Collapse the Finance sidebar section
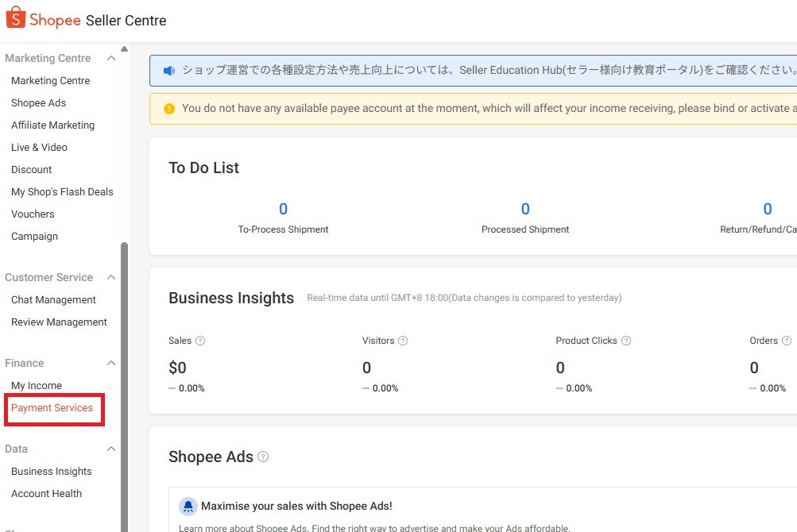 [x=111, y=364]
